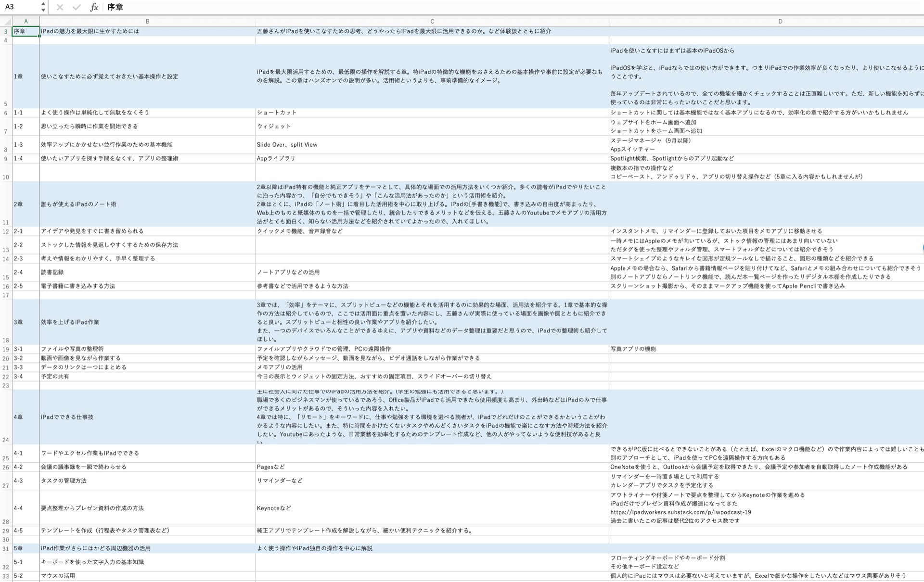Select the Keynoteなど cell
The image size is (924, 582).
(432, 508)
